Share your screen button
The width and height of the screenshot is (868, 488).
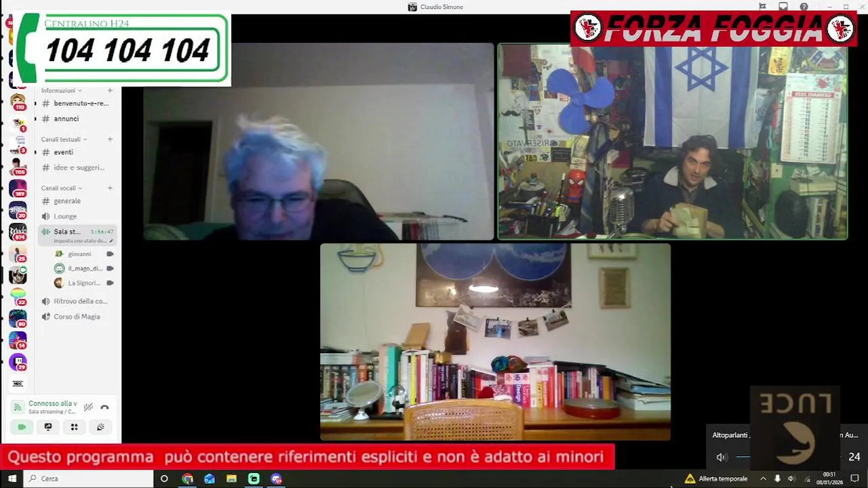(x=48, y=427)
